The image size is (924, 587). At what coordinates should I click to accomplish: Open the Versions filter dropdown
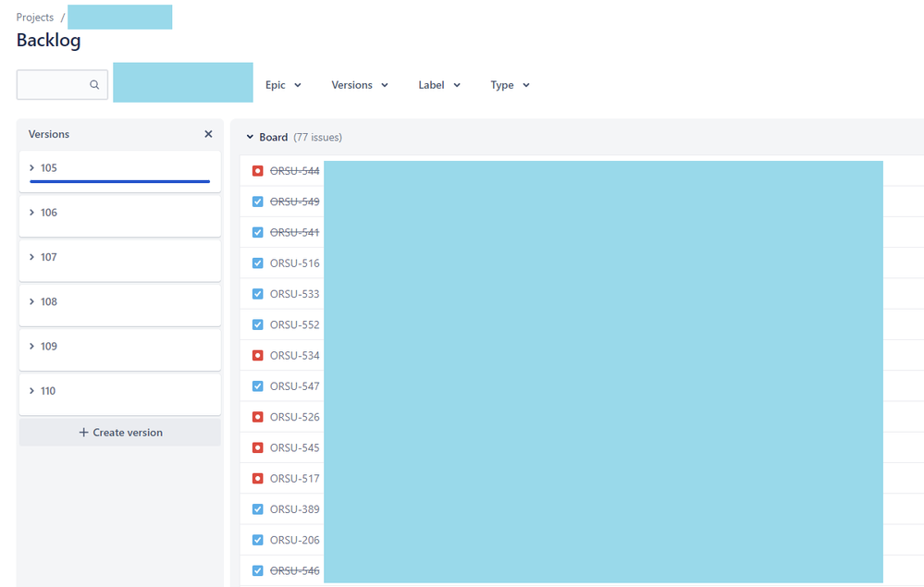tap(360, 85)
